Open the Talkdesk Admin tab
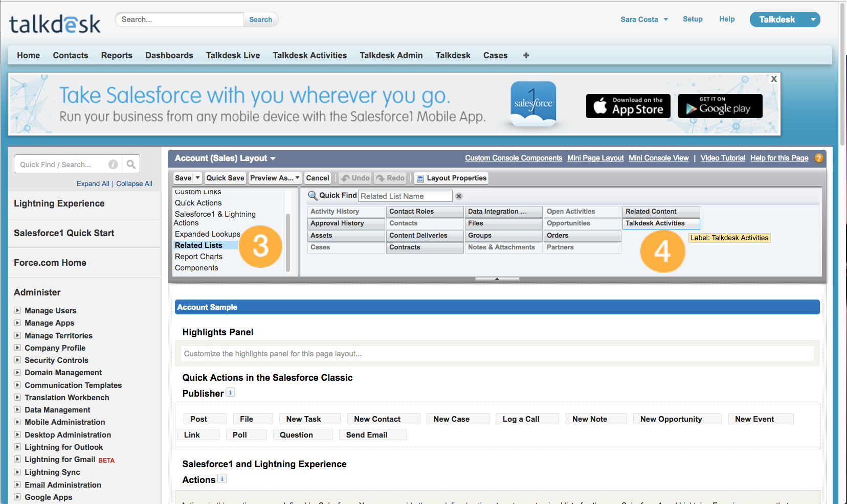This screenshot has height=504, width=847. (391, 55)
